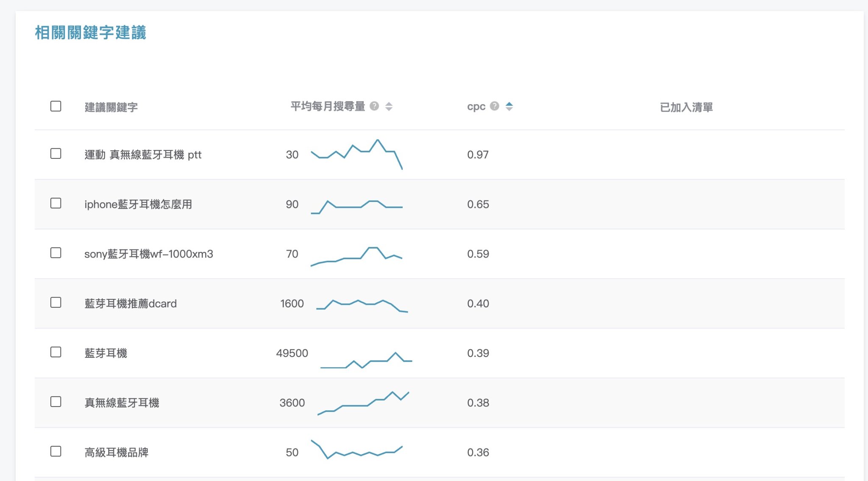View trend sparkline for 藍芽耳機推薦dcard row
Screen dimensions: 868x481
(362, 306)
